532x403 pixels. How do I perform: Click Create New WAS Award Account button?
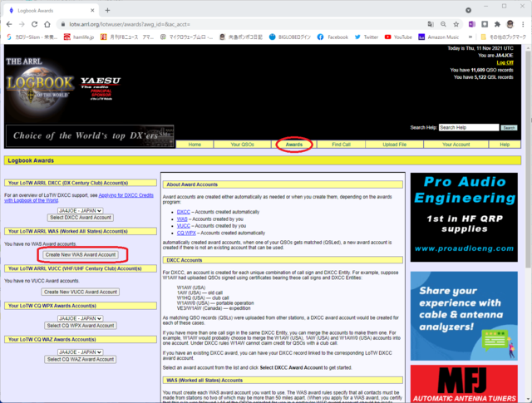[81, 255]
